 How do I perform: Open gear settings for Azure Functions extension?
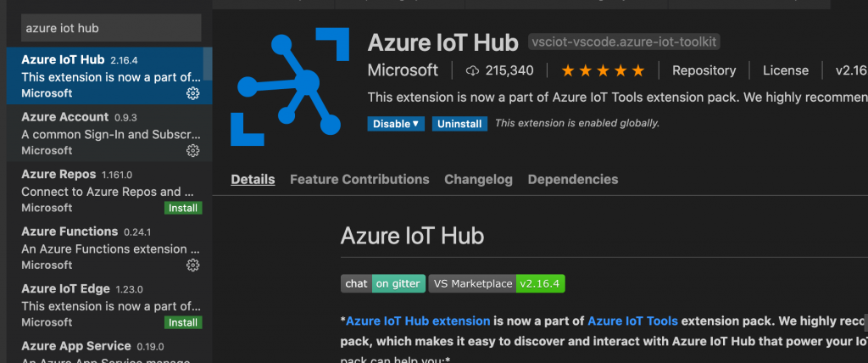pos(192,265)
